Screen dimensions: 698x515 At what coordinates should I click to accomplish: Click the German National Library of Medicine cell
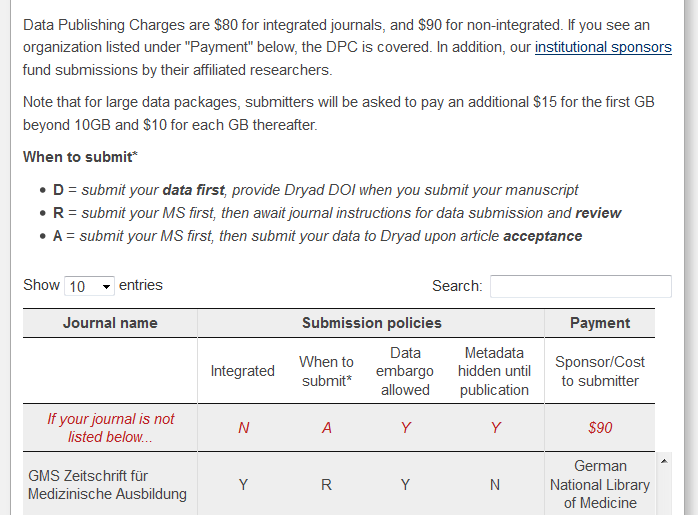pyautogui.click(x=600, y=485)
